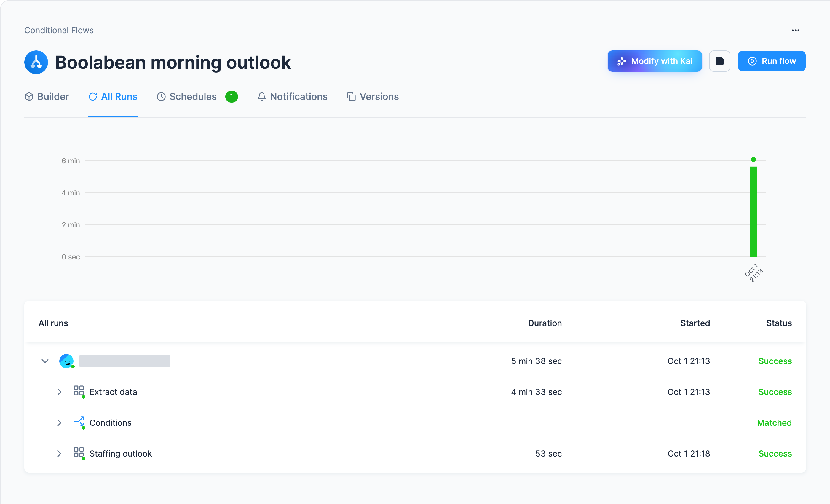Click the Duration column header
The width and height of the screenshot is (830, 504).
pyautogui.click(x=545, y=323)
